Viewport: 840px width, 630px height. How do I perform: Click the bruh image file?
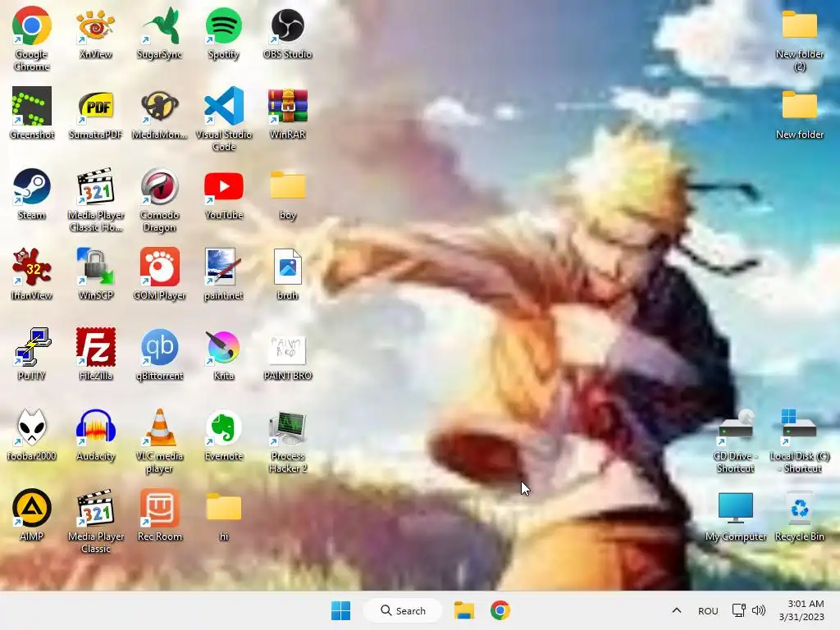288,267
